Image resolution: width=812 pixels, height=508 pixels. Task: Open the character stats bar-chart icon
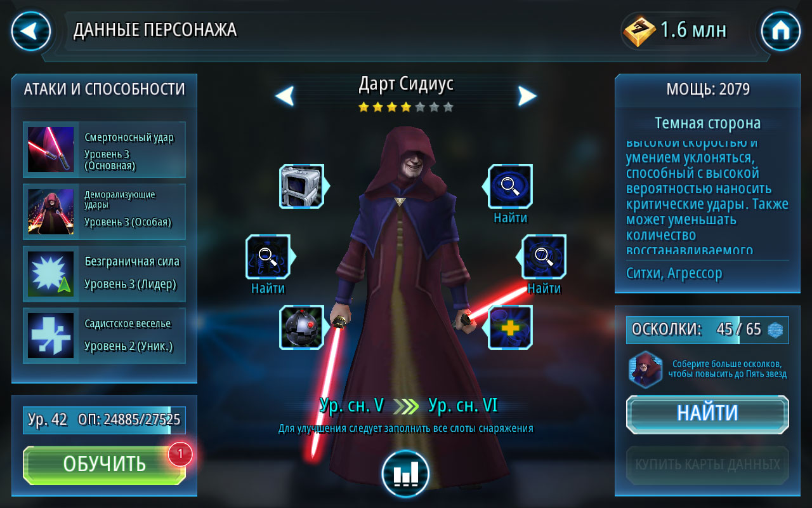coord(405,473)
